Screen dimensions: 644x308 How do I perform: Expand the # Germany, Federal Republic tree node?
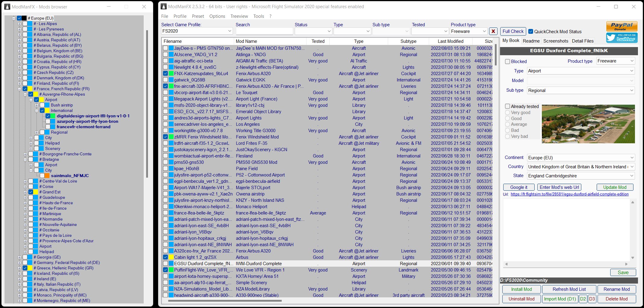pos(19,263)
